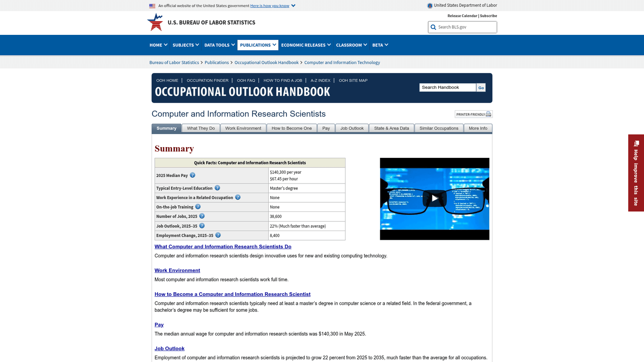Click the Pay section heading link
Image resolution: width=644 pixels, height=362 pixels.
(159, 325)
